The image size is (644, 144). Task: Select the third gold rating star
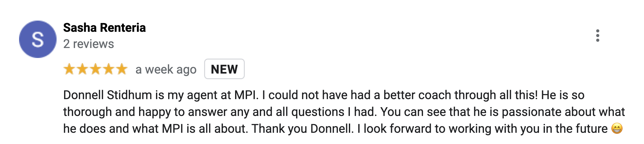tap(95, 69)
